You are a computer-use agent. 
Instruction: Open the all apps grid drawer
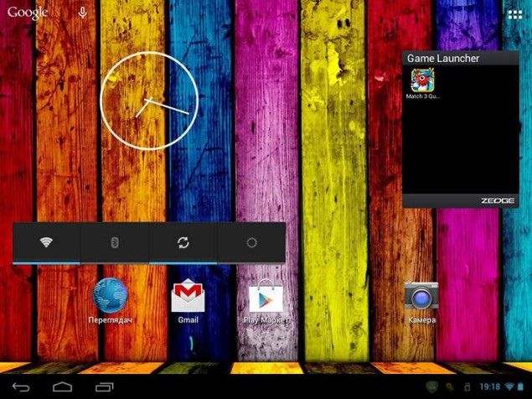pos(514,14)
